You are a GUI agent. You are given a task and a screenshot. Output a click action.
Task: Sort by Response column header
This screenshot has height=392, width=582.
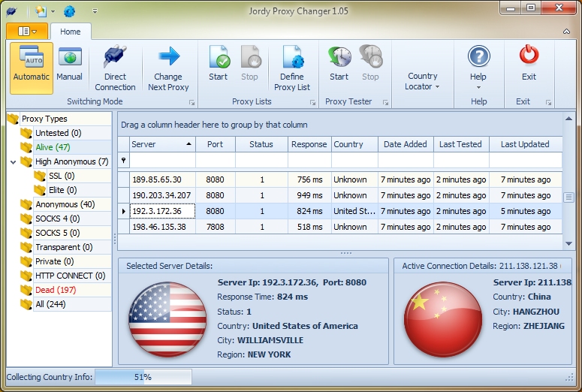coord(309,144)
